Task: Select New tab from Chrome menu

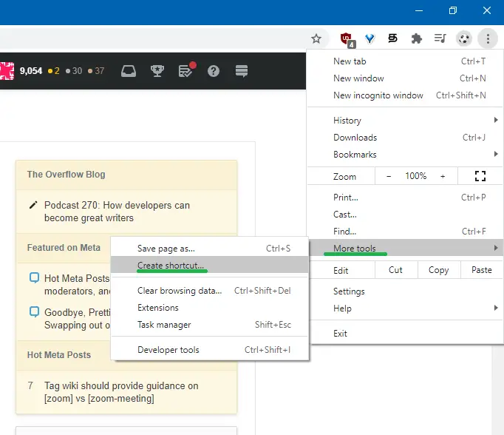Action: (x=405, y=61)
